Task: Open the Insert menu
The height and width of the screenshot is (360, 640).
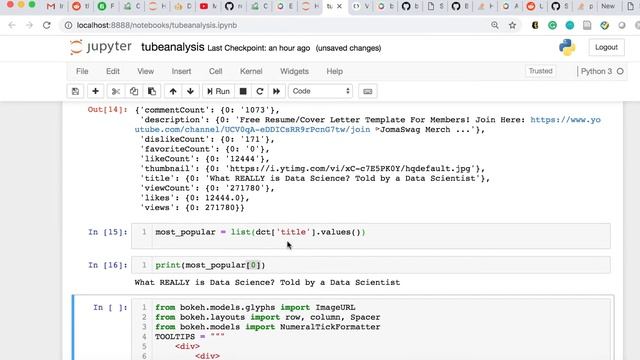Action: [x=181, y=71]
